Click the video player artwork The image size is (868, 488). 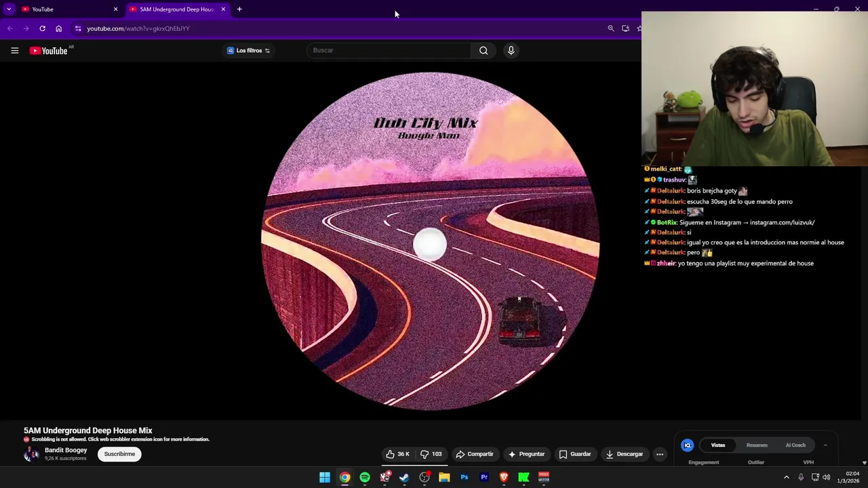coord(430,241)
